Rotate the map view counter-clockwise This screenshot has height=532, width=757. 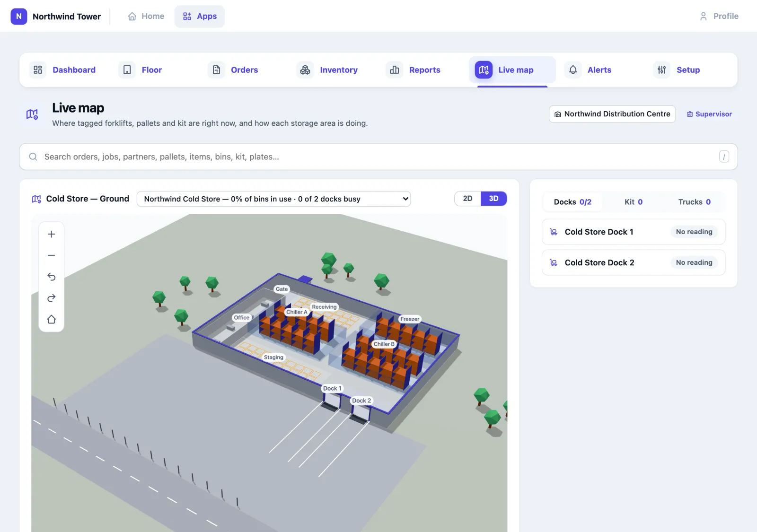[x=52, y=277]
